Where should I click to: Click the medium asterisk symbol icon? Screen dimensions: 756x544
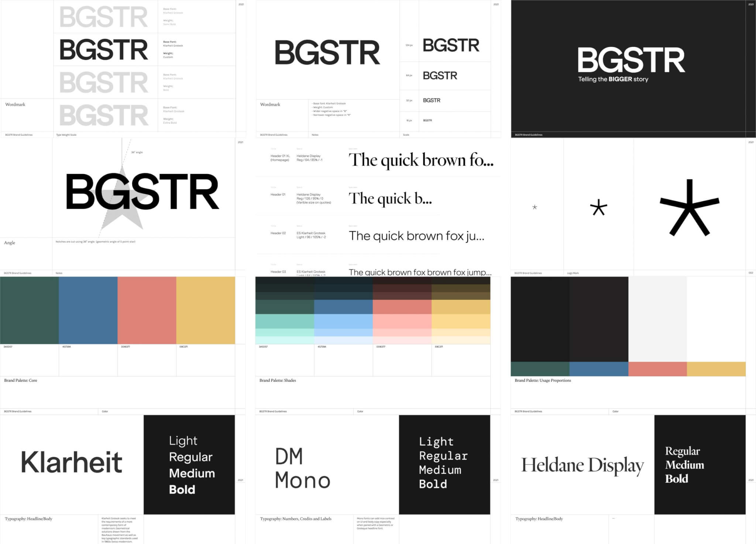coord(599,208)
